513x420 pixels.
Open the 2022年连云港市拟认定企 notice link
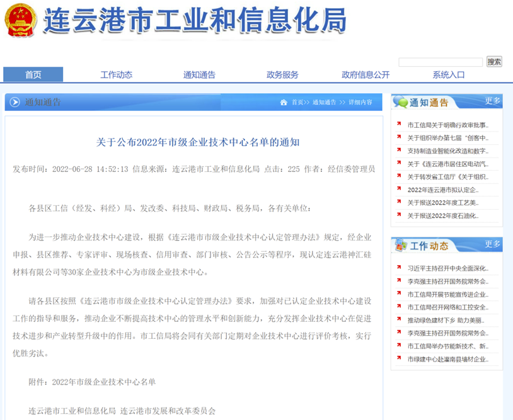[x=442, y=190]
